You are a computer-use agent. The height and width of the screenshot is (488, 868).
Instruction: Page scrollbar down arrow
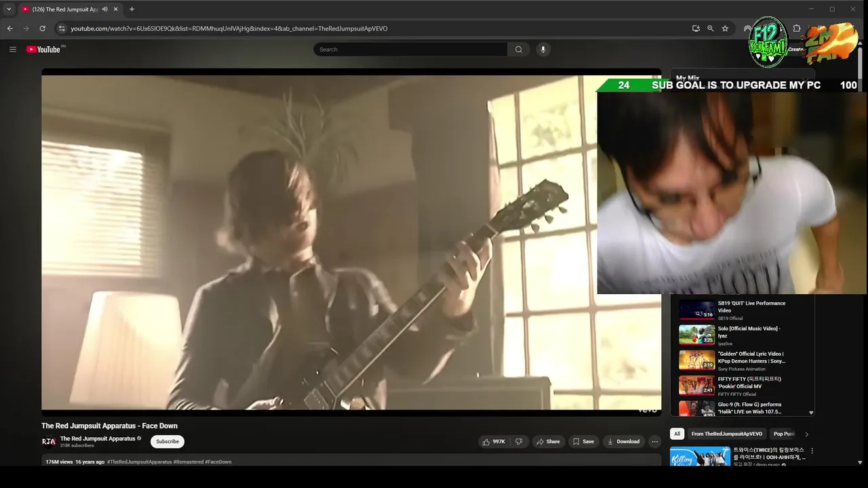[x=860, y=462]
